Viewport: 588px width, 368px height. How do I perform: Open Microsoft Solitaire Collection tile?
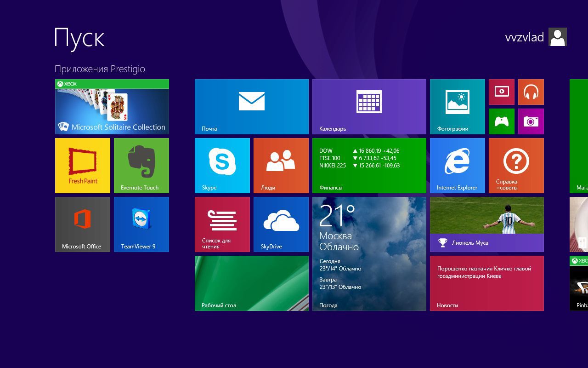click(112, 107)
